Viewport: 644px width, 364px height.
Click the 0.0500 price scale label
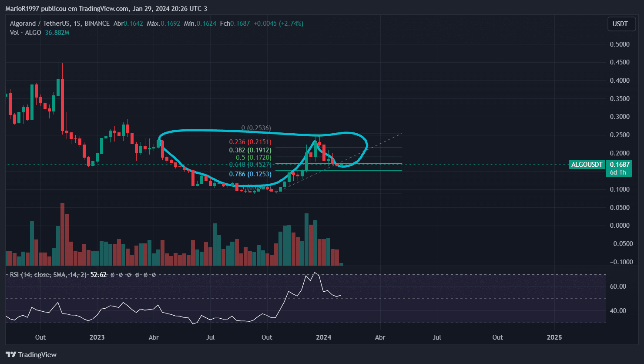620,208
